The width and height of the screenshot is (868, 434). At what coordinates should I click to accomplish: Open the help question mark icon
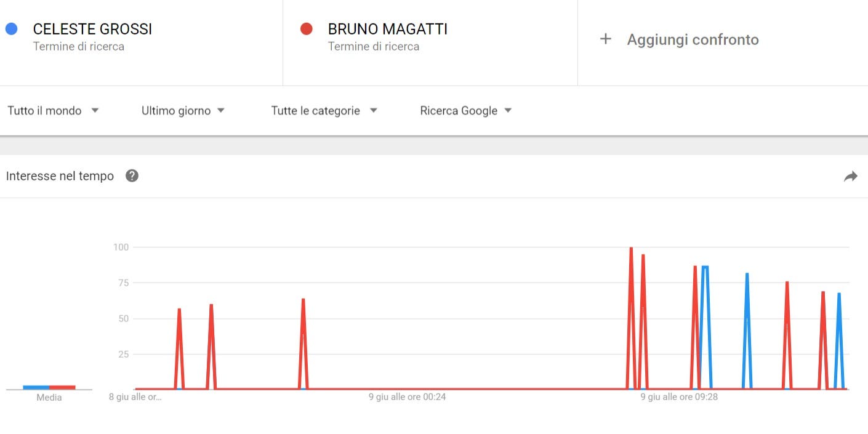click(x=132, y=176)
